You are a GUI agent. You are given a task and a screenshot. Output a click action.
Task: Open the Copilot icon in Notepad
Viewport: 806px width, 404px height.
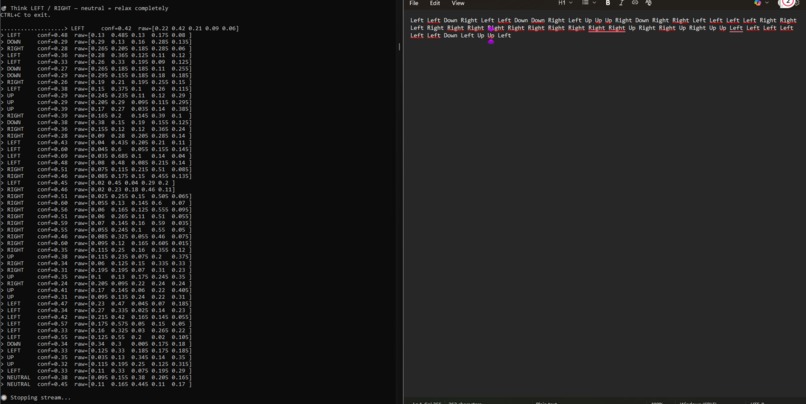click(758, 3)
